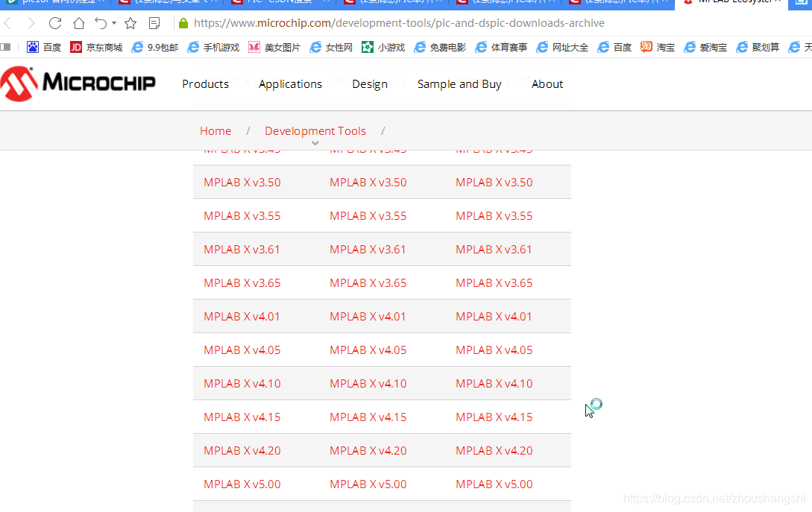Open the 小游戏 bookmark
Image resolution: width=812 pixels, height=512 pixels.
(383, 47)
